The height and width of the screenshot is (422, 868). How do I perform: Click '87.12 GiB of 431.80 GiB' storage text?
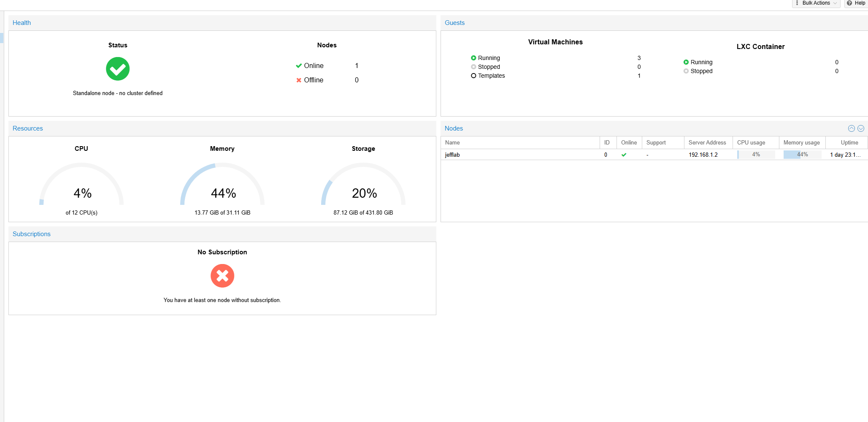point(363,213)
